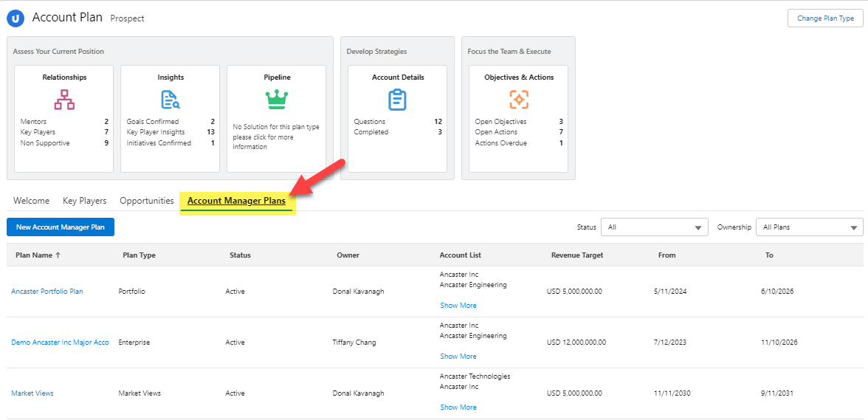The width and height of the screenshot is (868, 420).
Task: Click the Relationships org chart icon
Action: pyautogui.click(x=64, y=99)
